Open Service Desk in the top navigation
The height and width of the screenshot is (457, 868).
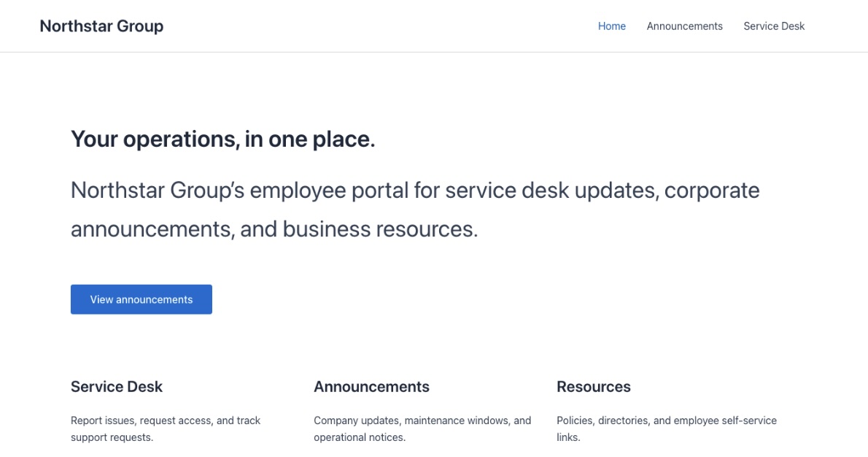(x=774, y=26)
